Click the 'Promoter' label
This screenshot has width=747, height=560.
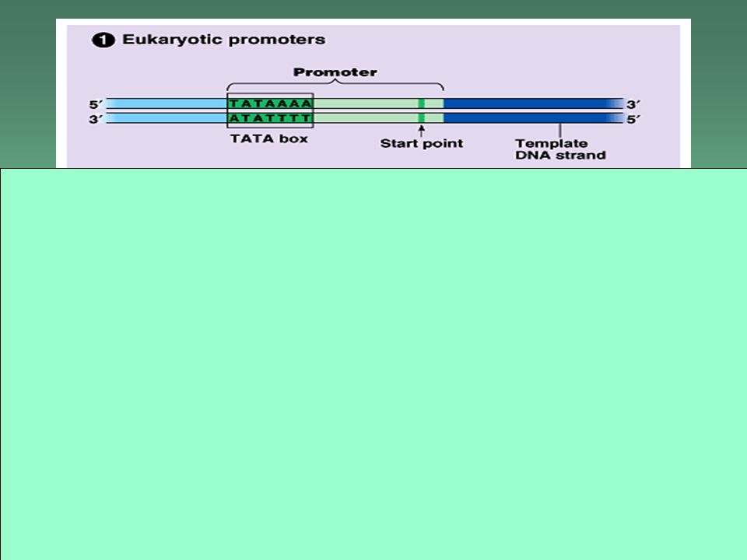tap(335, 72)
